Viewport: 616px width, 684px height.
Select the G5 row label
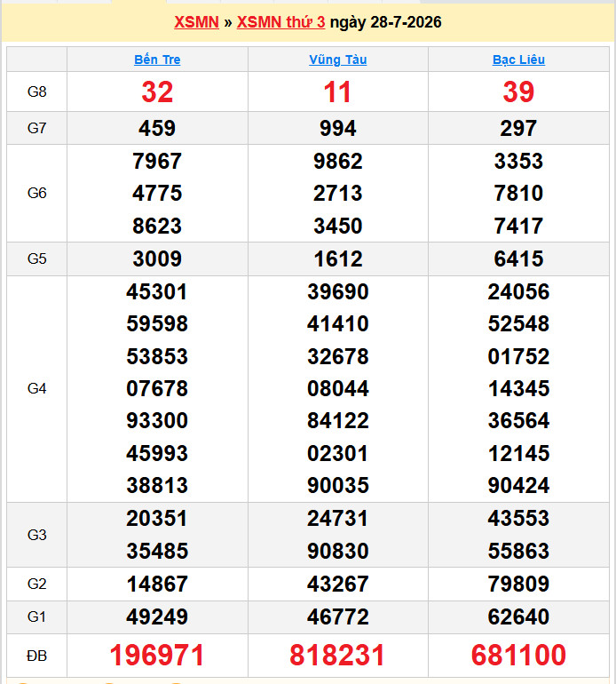point(36,258)
